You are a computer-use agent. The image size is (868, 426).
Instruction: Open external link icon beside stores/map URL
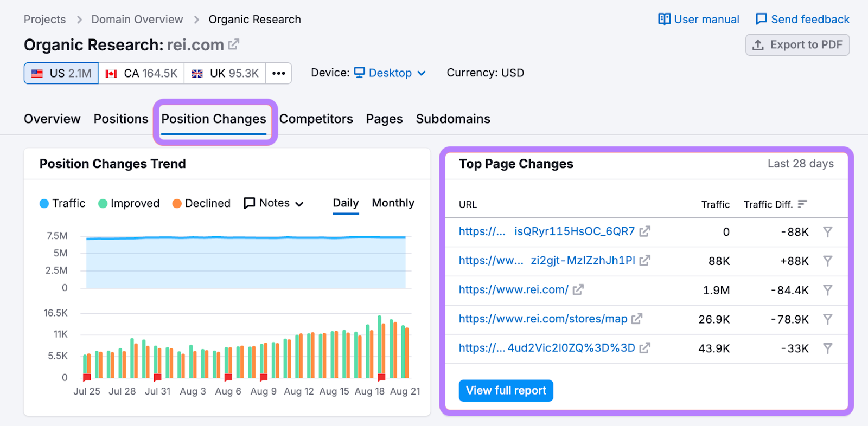click(637, 319)
